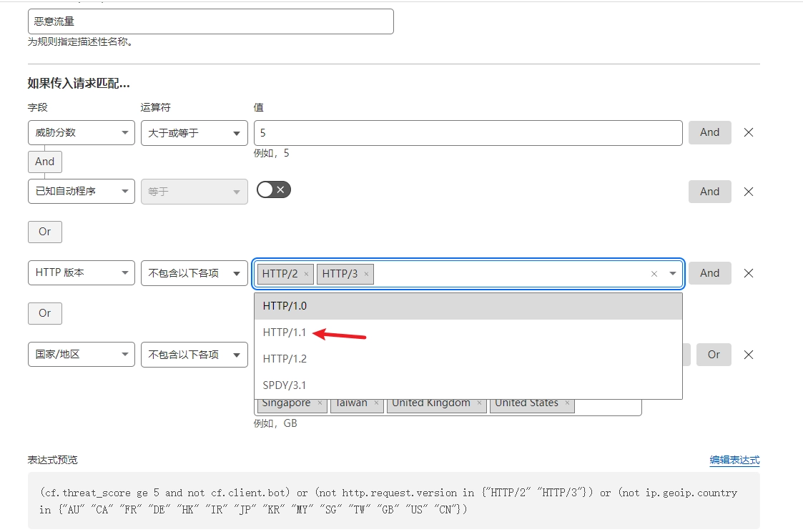Select HTTP/1.1 from the dropdown list

point(285,332)
